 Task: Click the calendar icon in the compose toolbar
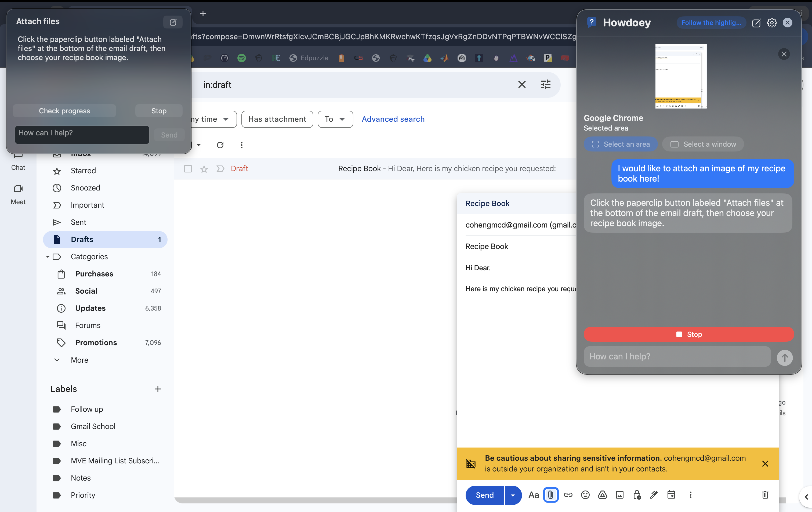pos(671,495)
